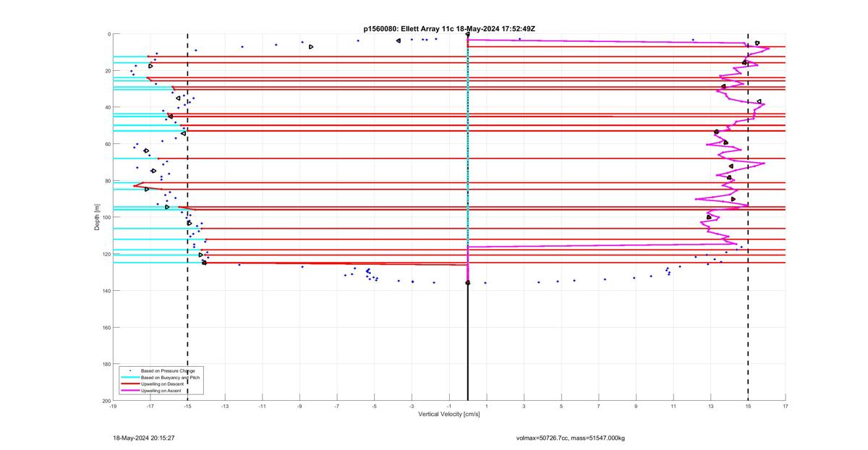
Task: Click x-axis tick label '-19'
Action: tap(113, 407)
